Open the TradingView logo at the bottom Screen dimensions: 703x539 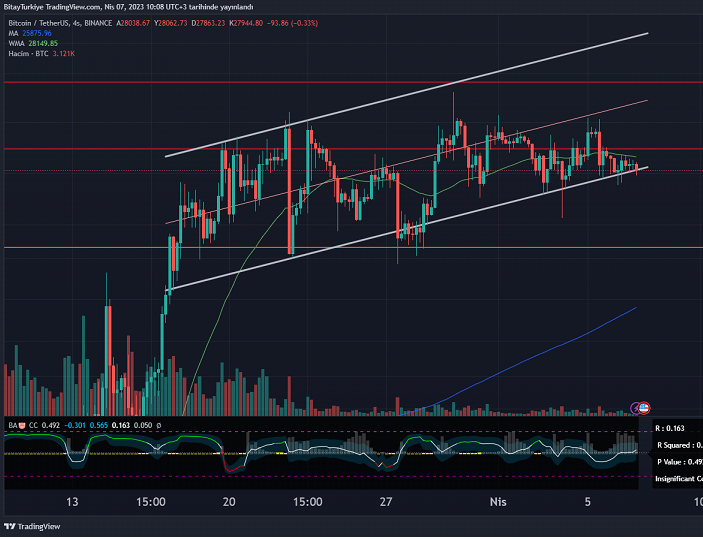(32, 526)
